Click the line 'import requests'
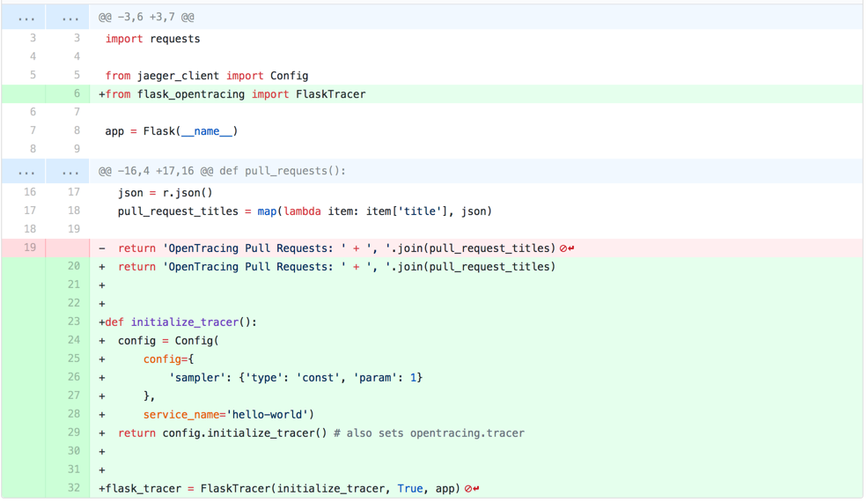Viewport: 868px width, 503px height. click(x=153, y=39)
